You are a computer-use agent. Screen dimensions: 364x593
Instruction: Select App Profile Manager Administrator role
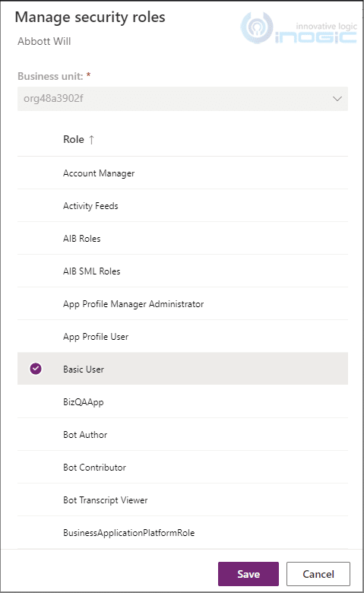182,303
